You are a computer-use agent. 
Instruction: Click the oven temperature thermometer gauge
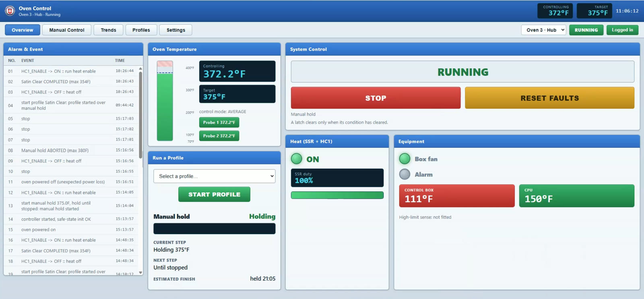tap(165, 101)
